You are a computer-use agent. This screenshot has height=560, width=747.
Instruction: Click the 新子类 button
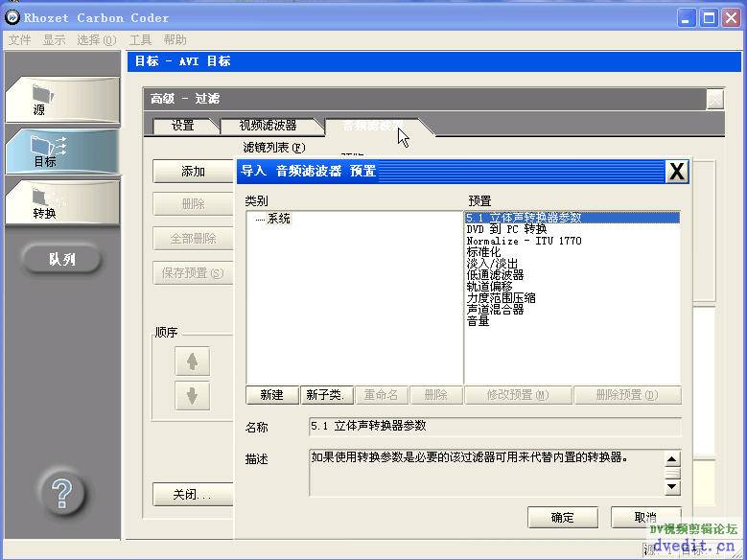point(327,395)
